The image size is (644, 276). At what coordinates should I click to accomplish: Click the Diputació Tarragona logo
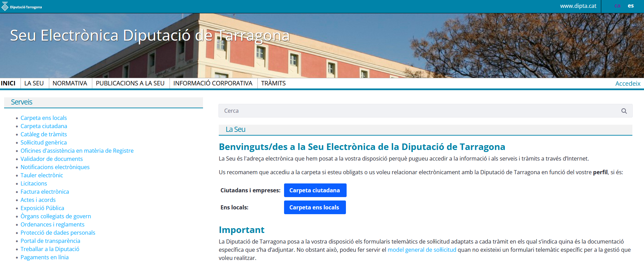pyautogui.click(x=22, y=7)
